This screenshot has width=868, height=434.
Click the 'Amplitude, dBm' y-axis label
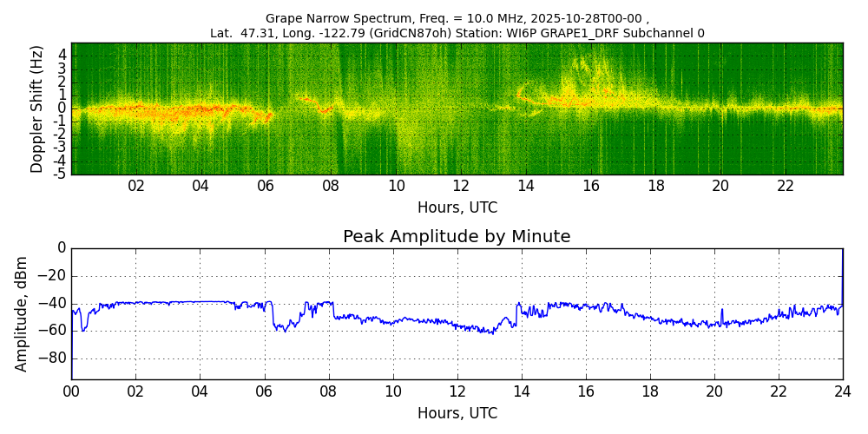(x=23, y=313)
